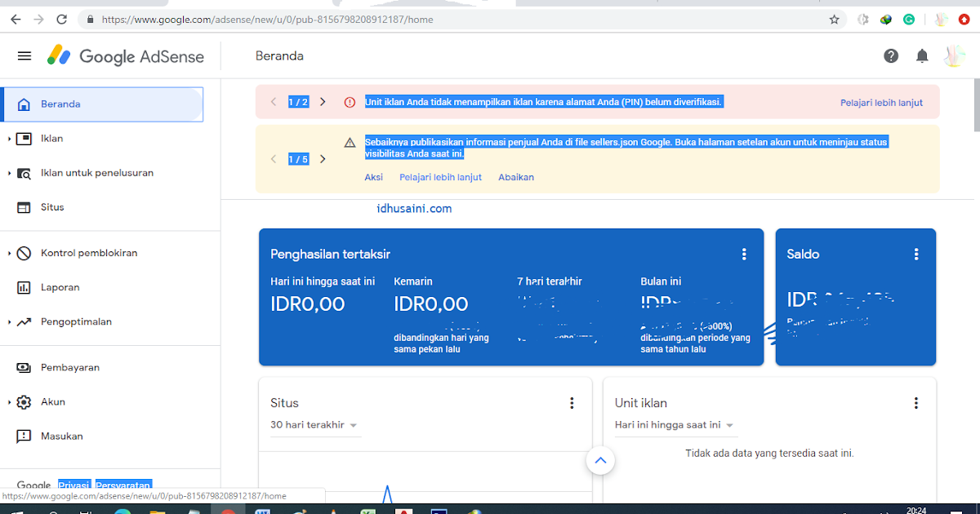Screen dimensions: 980x514
Task: Select Beranda in the sidebar
Action: tap(102, 104)
